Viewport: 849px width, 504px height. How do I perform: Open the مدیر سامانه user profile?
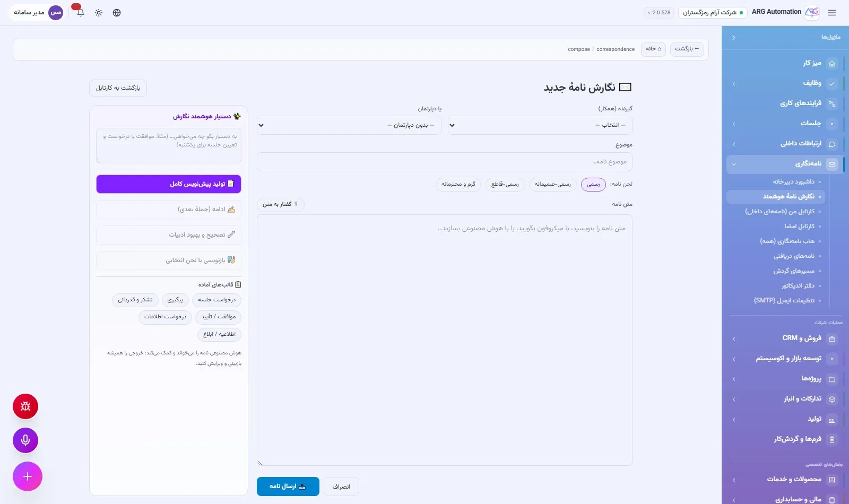(x=36, y=12)
